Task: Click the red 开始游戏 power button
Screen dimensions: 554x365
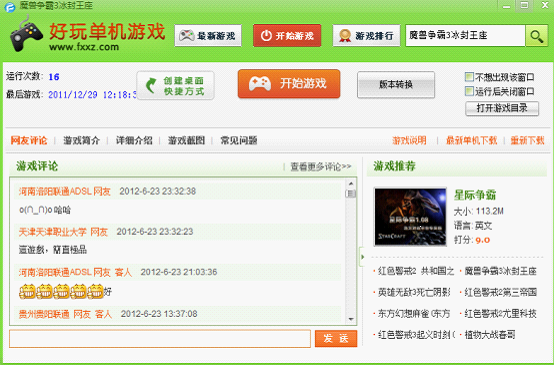Action: coord(287,36)
